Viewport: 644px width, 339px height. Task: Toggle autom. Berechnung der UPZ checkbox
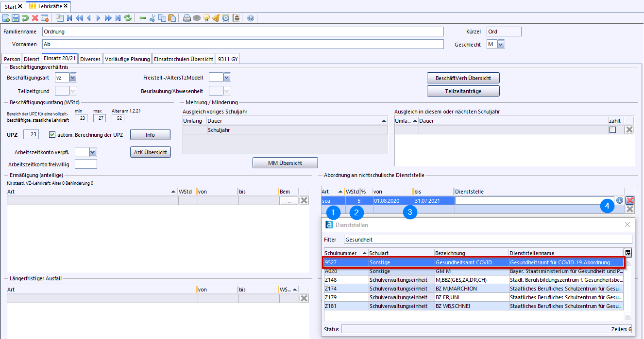point(53,135)
